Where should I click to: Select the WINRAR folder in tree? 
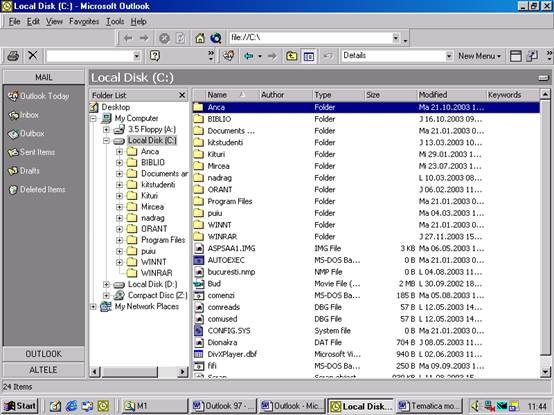point(157,273)
